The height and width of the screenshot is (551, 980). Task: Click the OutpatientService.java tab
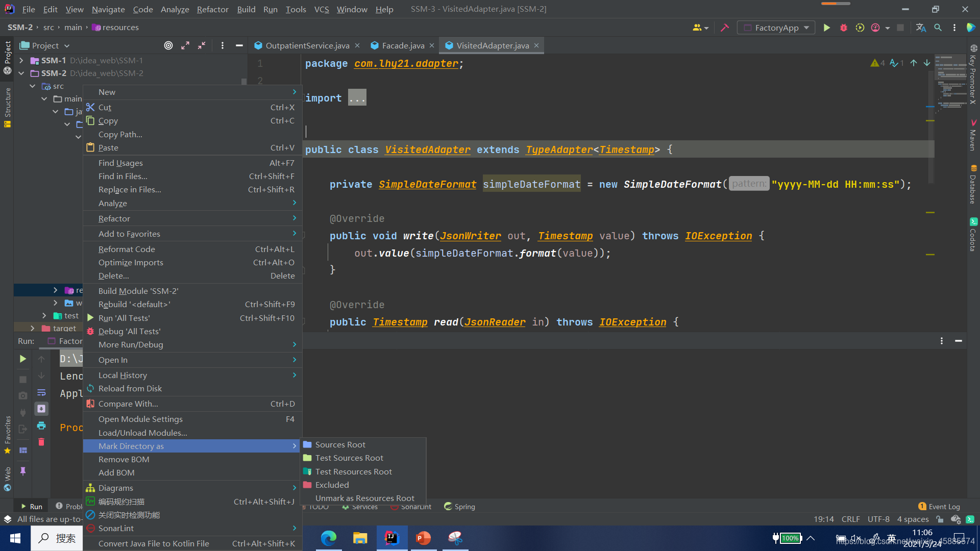(305, 45)
